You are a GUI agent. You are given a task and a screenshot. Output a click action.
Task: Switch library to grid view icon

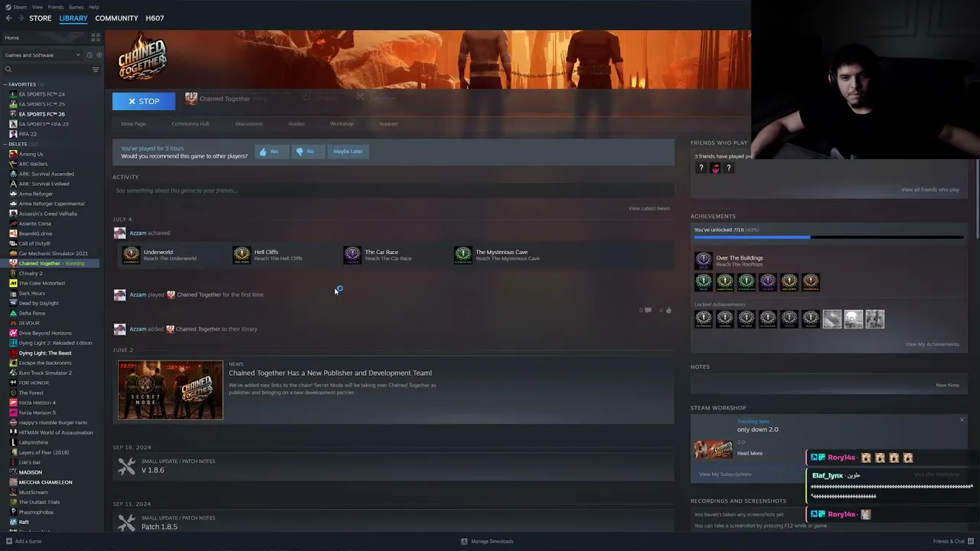(96, 37)
